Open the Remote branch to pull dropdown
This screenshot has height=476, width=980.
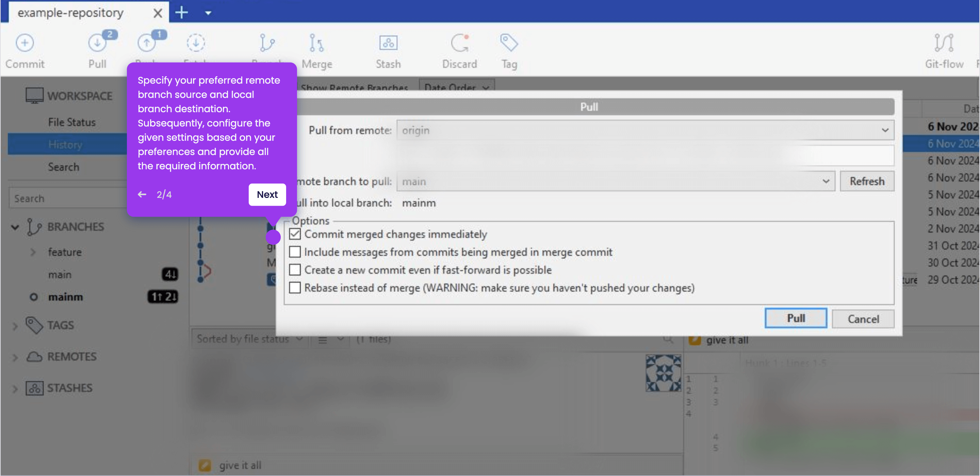click(615, 181)
